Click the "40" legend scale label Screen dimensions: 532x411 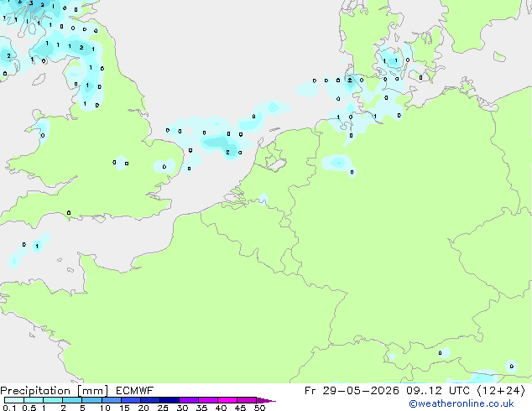point(221,408)
